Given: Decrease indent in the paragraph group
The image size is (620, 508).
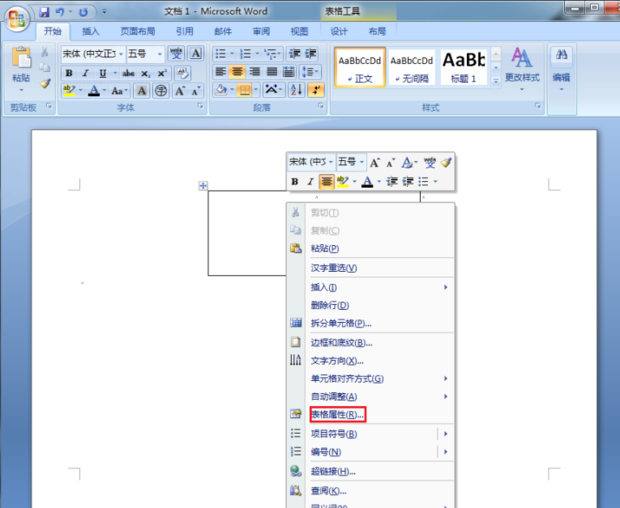Looking at the screenshot, I should (x=295, y=53).
